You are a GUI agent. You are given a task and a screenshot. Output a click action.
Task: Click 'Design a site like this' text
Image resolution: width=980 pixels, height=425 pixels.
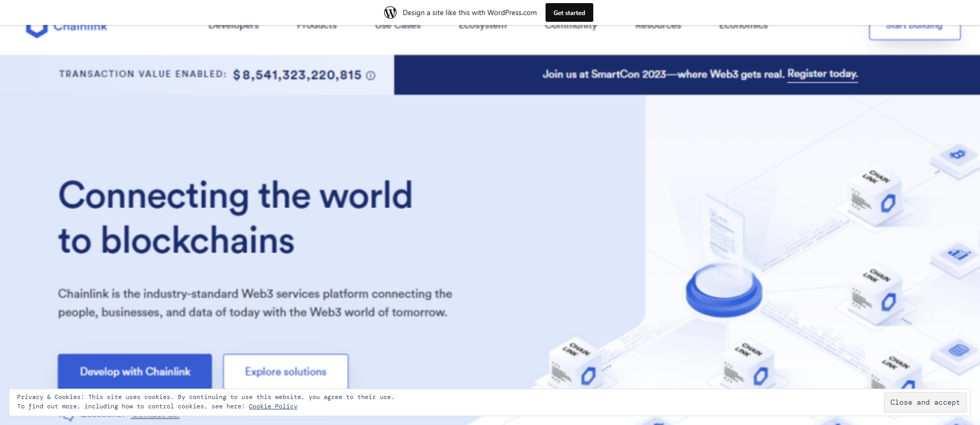pyautogui.click(x=470, y=12)
